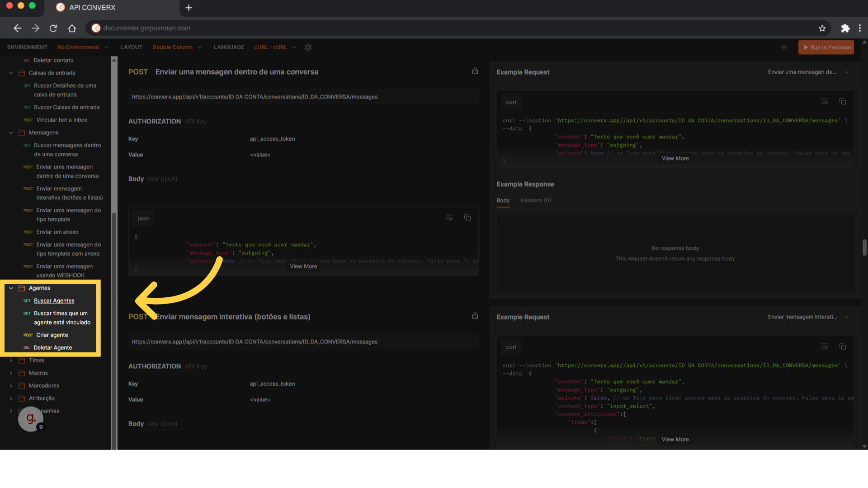The image size is (868, 488).
Task: Open Enviar uma mensagen do tipo template
Action: 68,215
